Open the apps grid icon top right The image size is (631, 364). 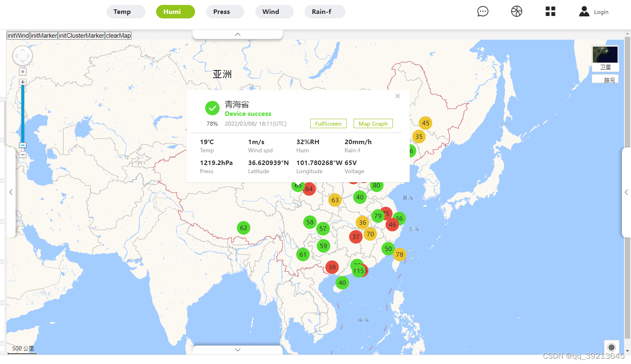[550, 11]
